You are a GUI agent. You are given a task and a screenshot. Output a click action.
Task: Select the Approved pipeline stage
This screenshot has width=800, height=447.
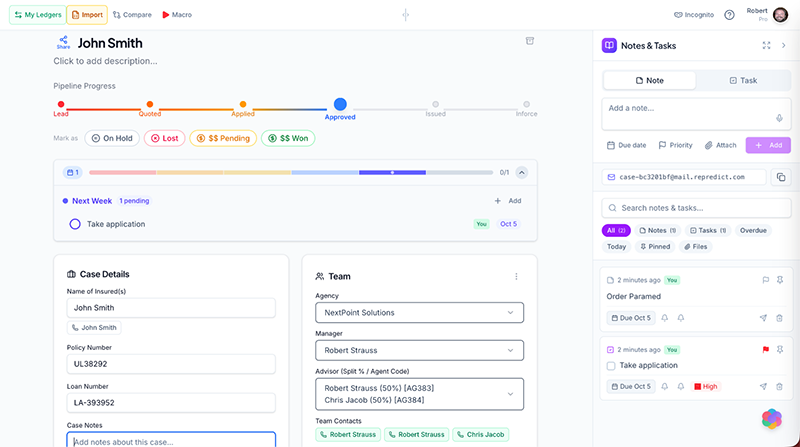point(340,109)
